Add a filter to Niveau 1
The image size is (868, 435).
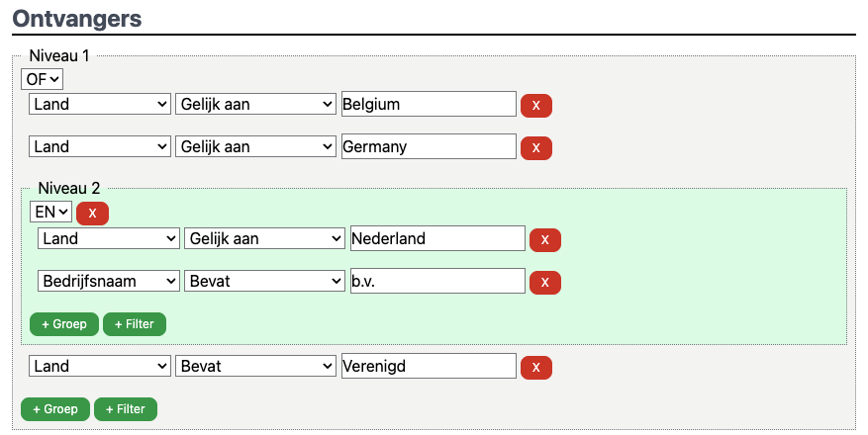click(126, 409)
